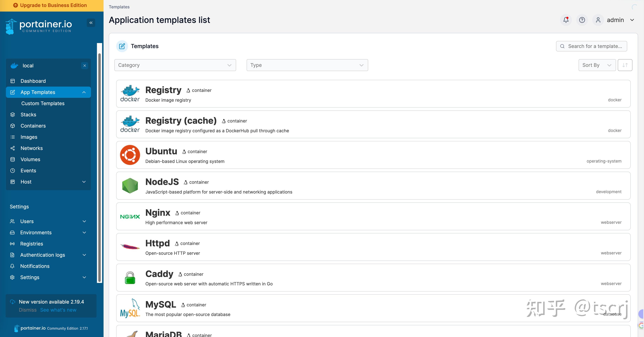Select the Nginx template title
The width and height of the screenshot is (644, 337).
coord(158,212)
